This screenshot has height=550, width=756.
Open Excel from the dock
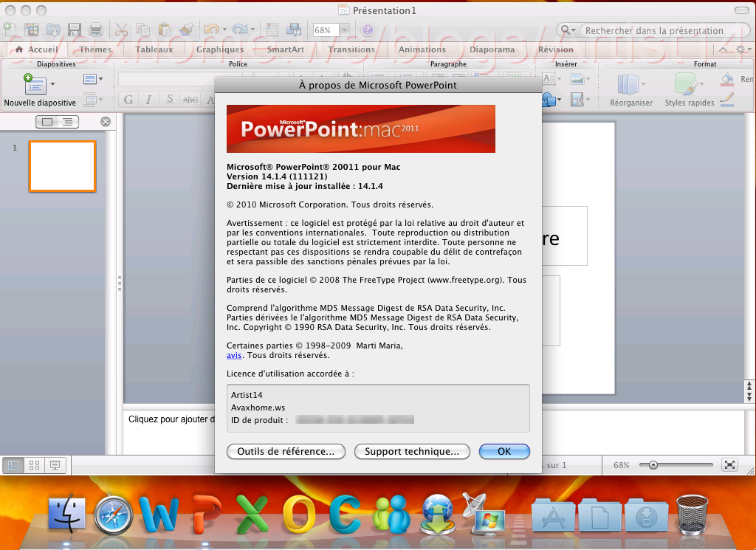click(252, 515)
